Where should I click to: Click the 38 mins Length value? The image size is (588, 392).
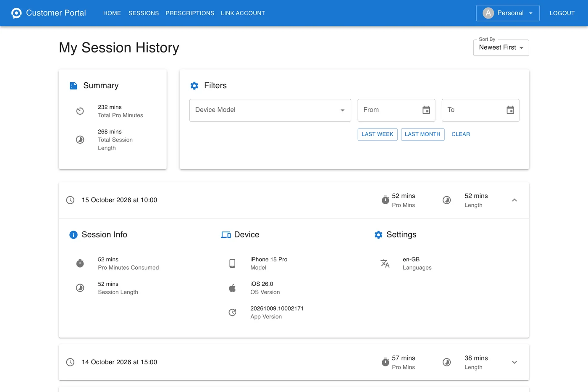[x=476, y=358]
